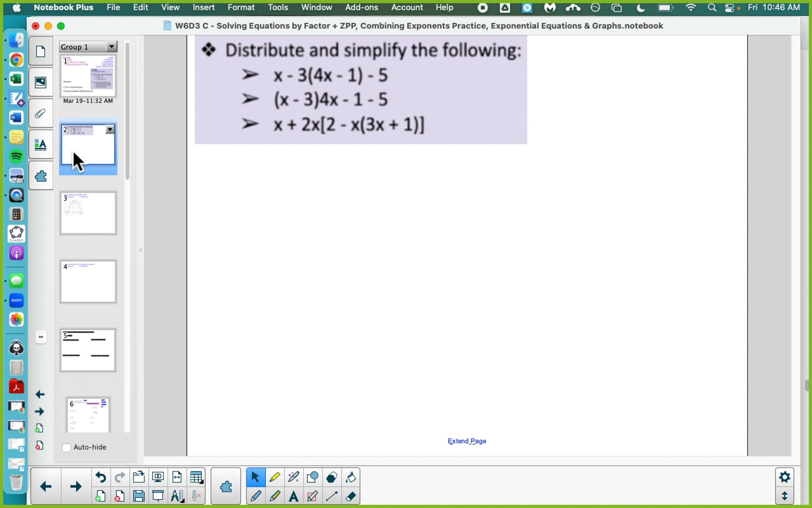This screenshot has height=508, width=812.
Task: Open the Attachments tab paperclip icon
Action: click(x=41, y=113)
